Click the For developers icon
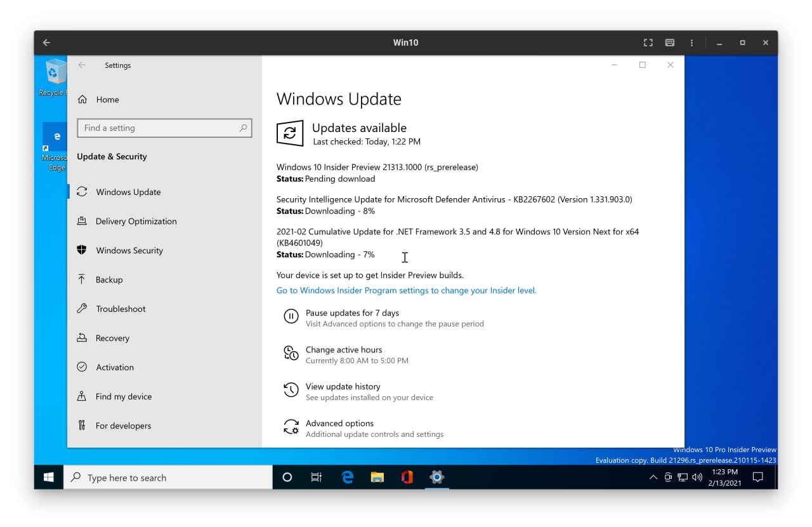This screenshot has width=812, height=527. (x=82, y=425)
